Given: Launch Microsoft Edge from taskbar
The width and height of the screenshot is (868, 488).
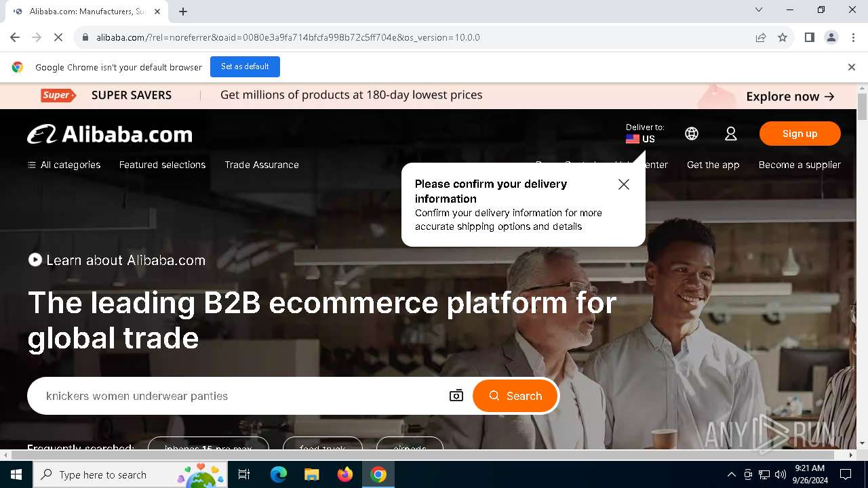Looking at the screenshot, I should (279, 474).
